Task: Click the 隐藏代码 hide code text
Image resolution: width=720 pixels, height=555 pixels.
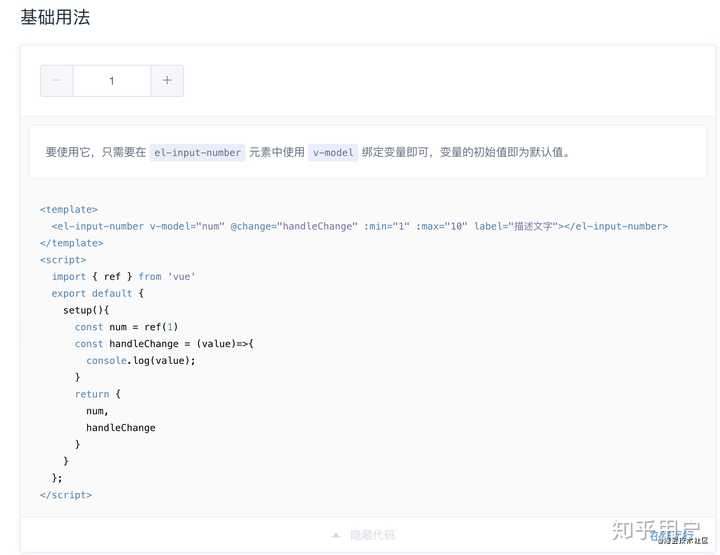Action: point(372,535)
